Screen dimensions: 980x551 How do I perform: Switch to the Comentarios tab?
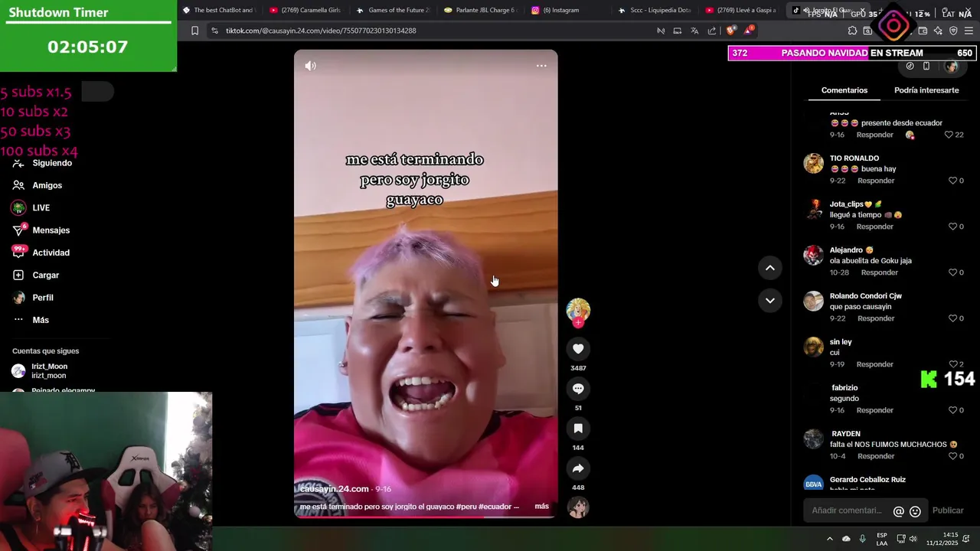(844, 90)
